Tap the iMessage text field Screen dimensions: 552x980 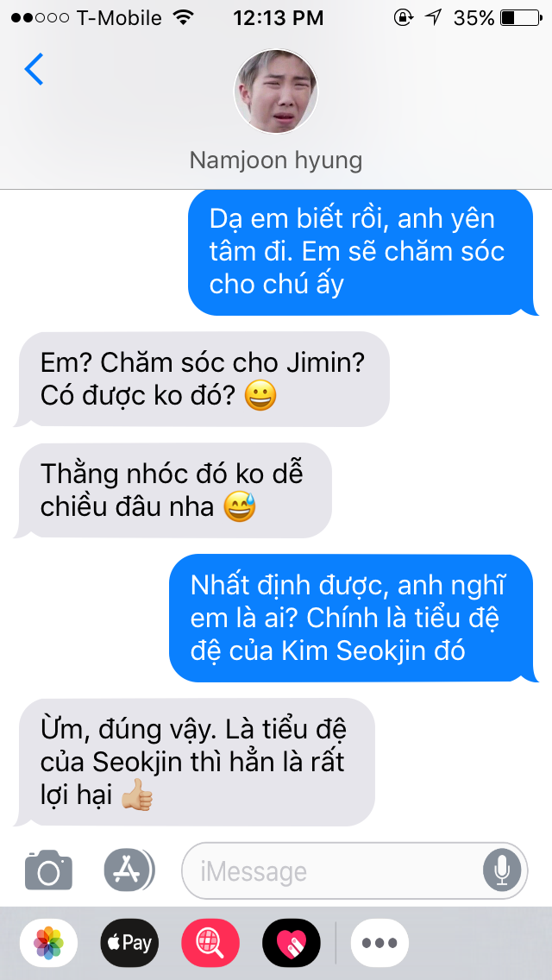[354, 870]
